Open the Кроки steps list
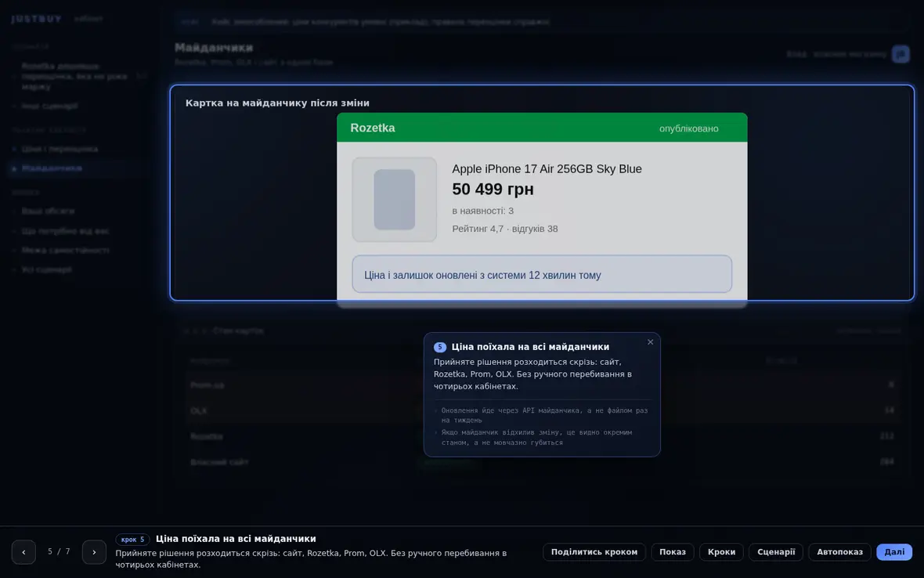The image size is (924, 578). point(721,552)
